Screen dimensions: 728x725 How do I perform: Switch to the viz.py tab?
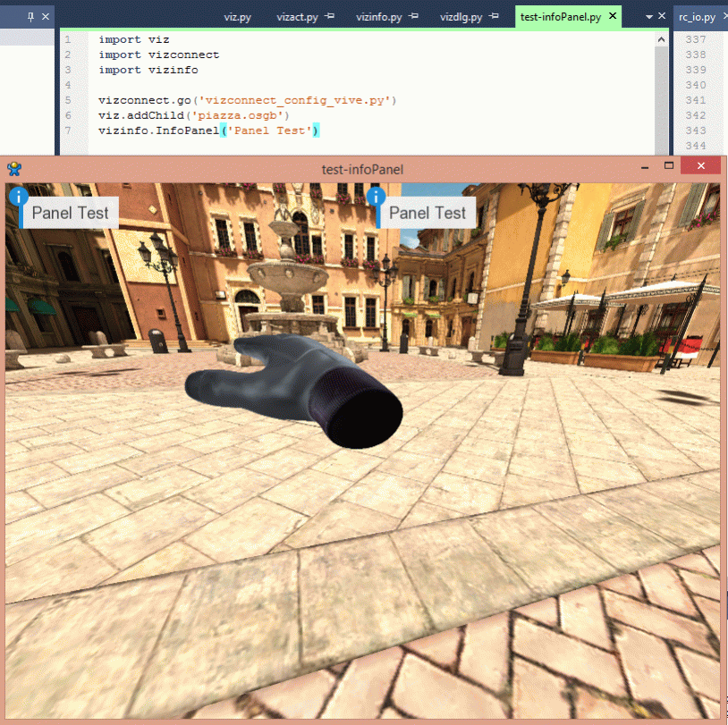pos(237,17)
